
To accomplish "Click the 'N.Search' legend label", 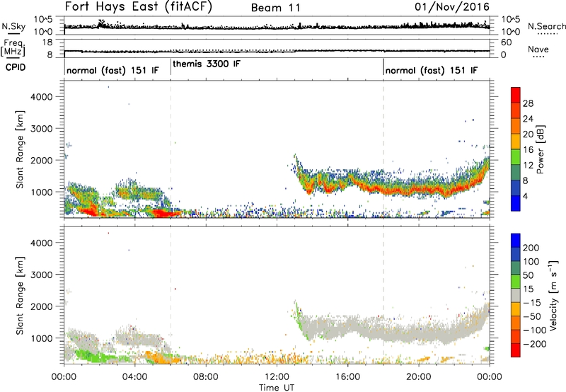I will (x=546, y=26).
